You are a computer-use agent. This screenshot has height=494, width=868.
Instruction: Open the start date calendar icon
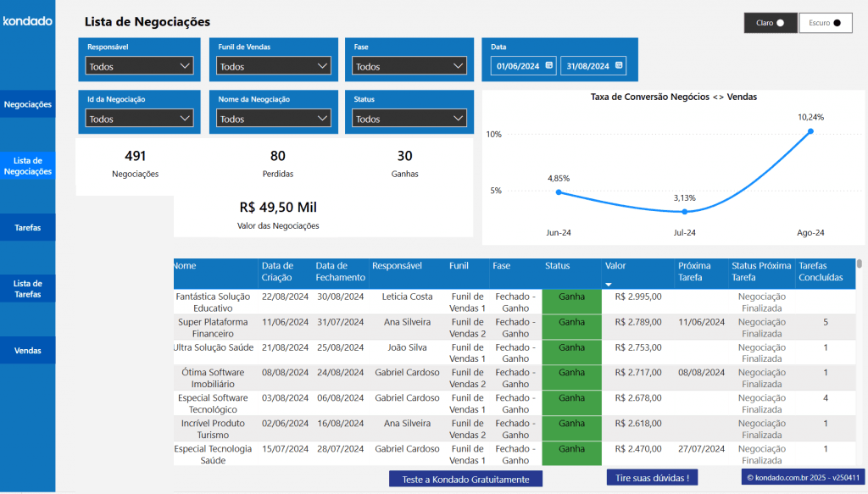pos(549,65)
